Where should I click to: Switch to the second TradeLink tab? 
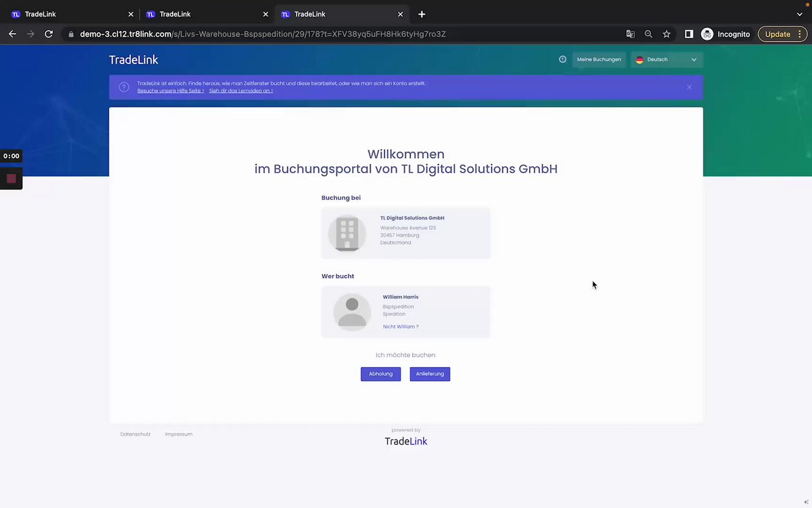pos(207,14)
